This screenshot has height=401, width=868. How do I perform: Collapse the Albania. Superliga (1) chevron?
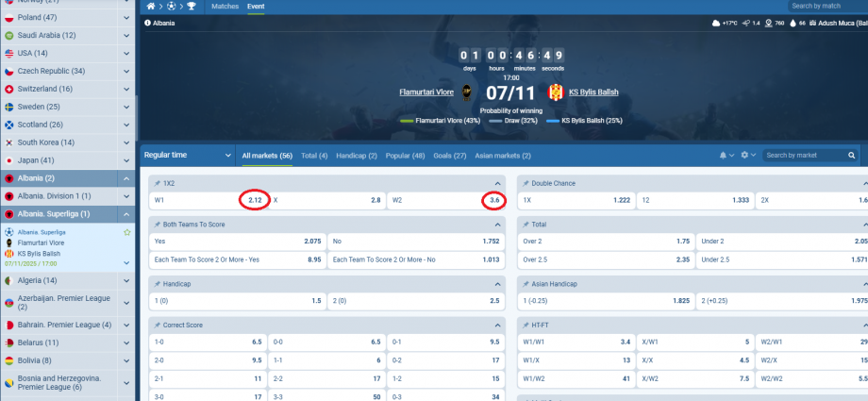[126, 214]
